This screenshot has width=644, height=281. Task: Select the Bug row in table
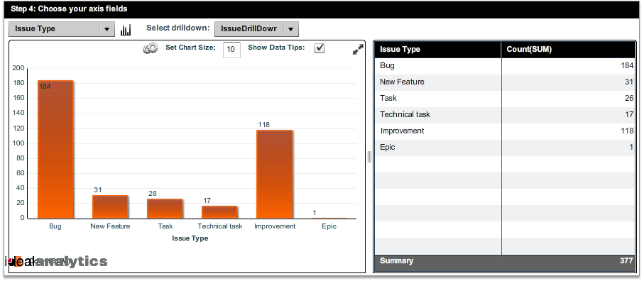(x=505, y=65)
